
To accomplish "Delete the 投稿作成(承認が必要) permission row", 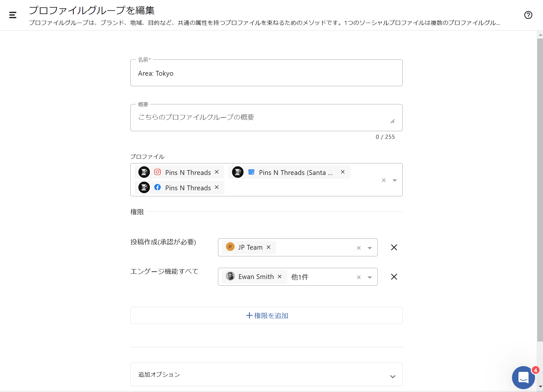I will (394, 247).
